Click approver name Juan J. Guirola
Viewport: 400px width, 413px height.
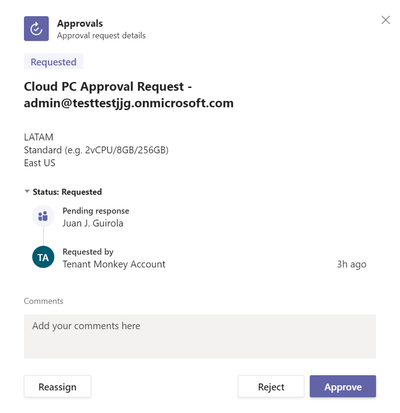[93, 223]
